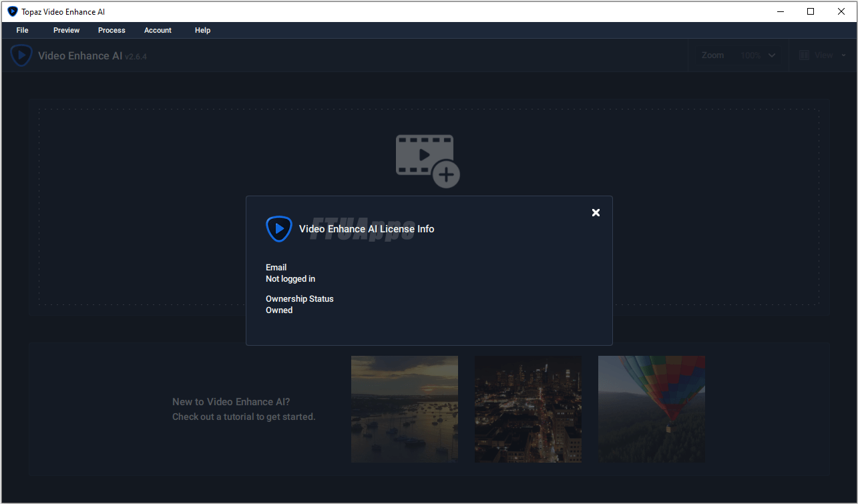
Task: Click the 'Ownership Status' label
Action: (300, 299)
